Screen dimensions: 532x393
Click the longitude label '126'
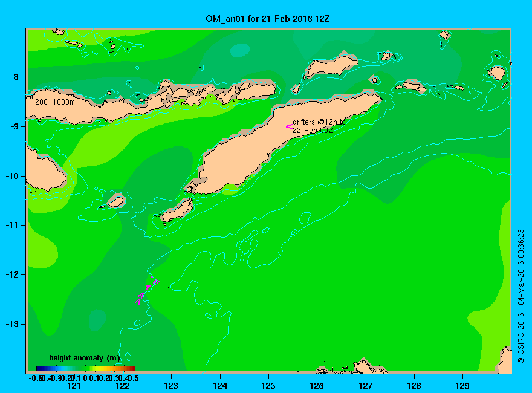[x=317, y=386]
